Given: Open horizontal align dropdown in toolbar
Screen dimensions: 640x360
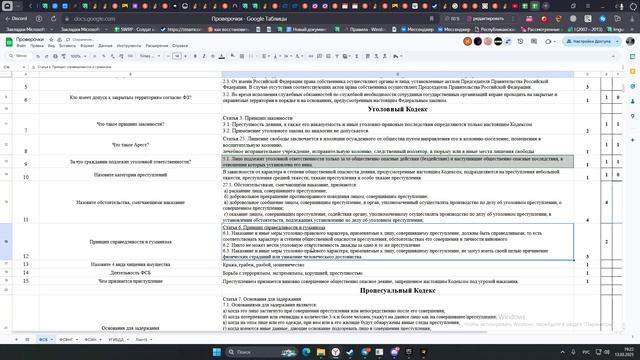Looking at the screenshot, I should pos(266,56).
